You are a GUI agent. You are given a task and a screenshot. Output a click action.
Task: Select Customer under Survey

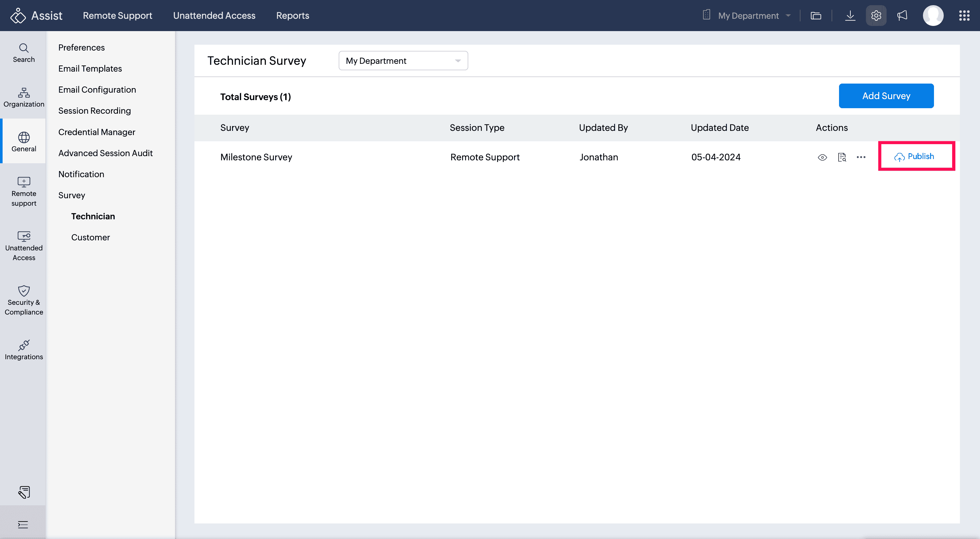pos(90,237)
